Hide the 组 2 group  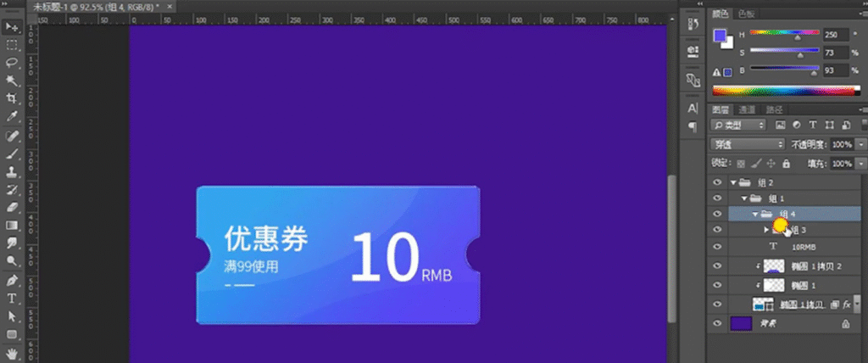[717, 182]
